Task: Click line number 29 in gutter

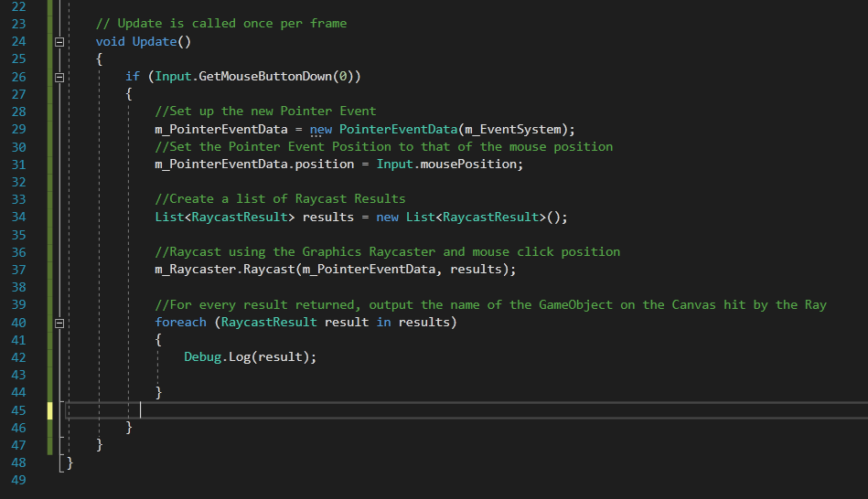Action: (x=19, y=129)
